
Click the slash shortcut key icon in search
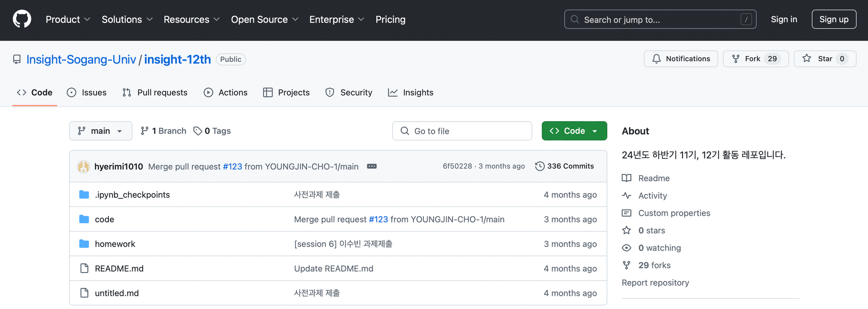tap(746, 19)
